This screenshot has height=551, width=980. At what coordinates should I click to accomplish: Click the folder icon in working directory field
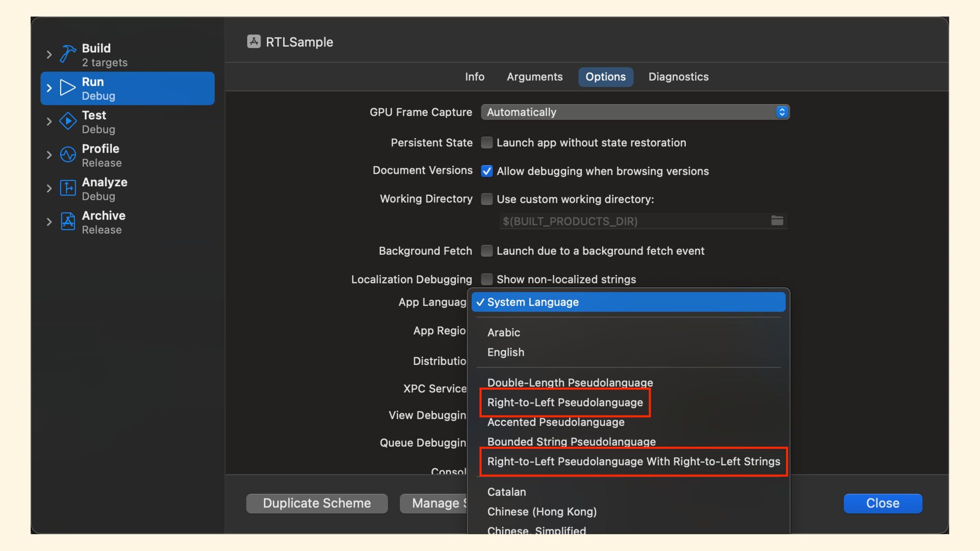tap(777, 220)
